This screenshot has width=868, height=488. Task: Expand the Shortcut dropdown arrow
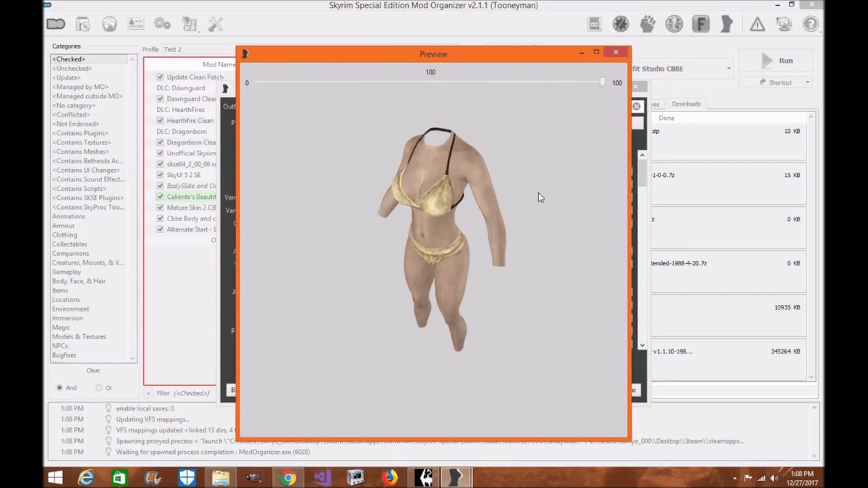click(x=807, y=82)
